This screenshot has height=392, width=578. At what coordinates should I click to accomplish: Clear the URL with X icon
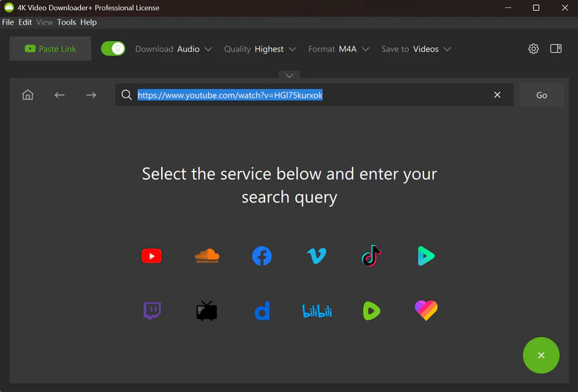pyautogui.click(x=497, y=95)
